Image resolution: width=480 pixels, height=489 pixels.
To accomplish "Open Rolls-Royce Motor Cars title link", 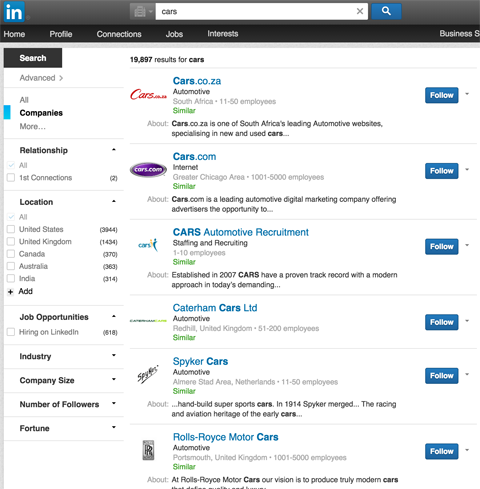I will (x=226, y=437).
